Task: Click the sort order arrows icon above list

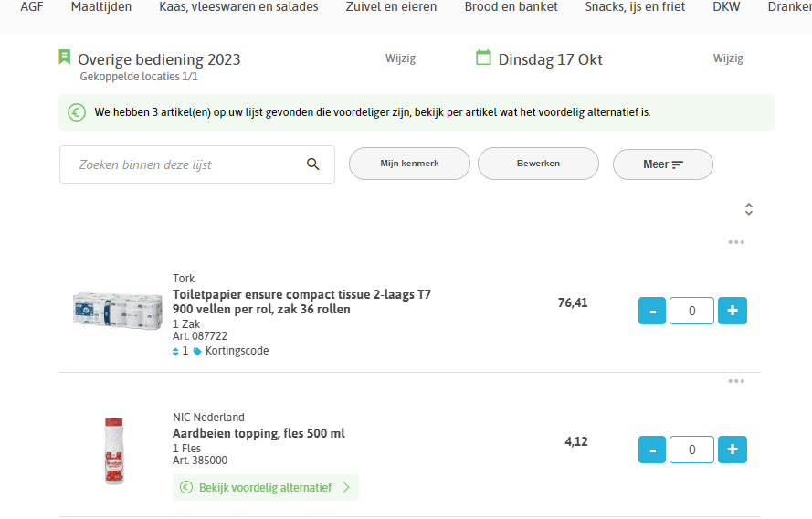Action: point(749,209)
